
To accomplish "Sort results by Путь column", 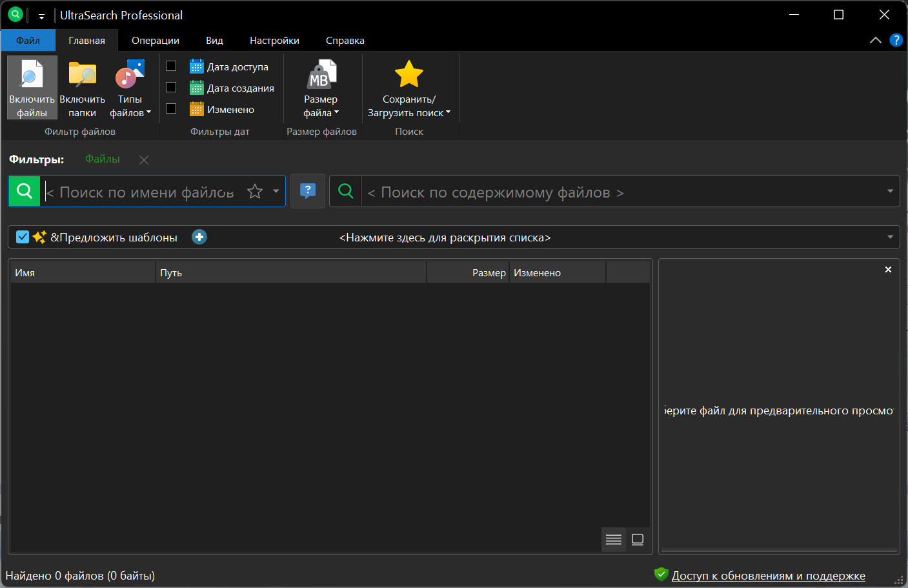I will tap(291, 272).
